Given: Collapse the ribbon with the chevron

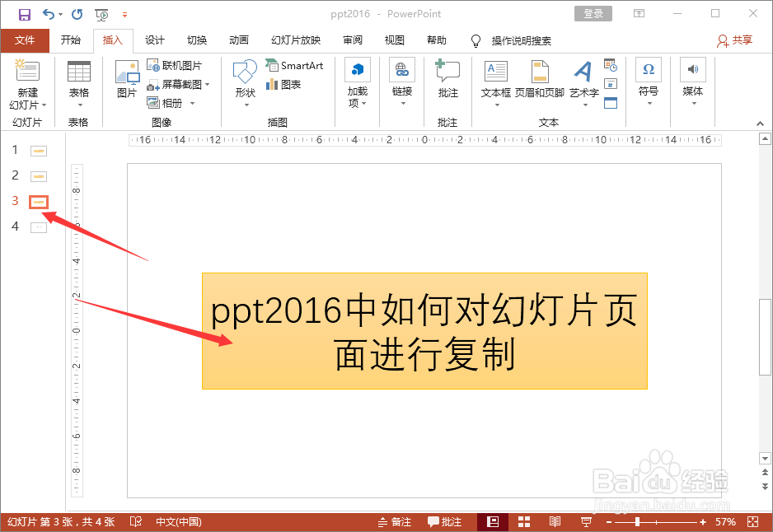Looking at the screenshot, I should (760, 124).
